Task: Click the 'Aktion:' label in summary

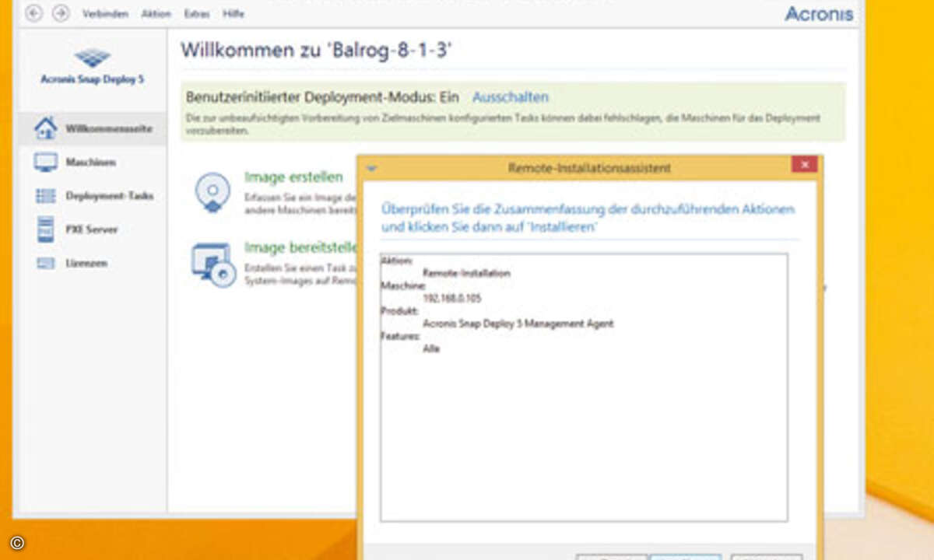Action: 397,261
